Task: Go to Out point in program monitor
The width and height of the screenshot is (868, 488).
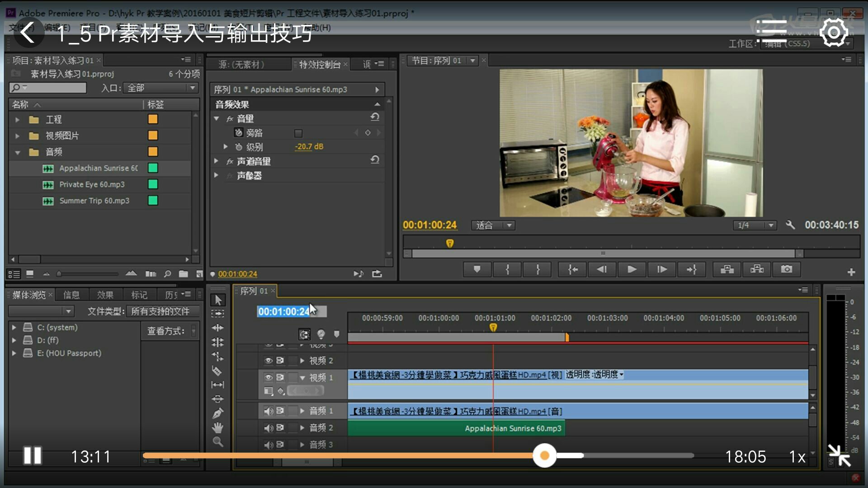Action: pos(692,270)
